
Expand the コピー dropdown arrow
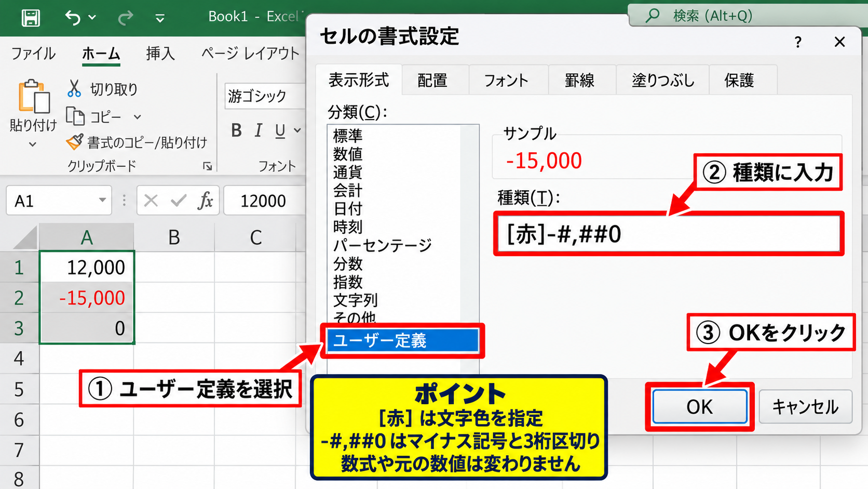137,117
